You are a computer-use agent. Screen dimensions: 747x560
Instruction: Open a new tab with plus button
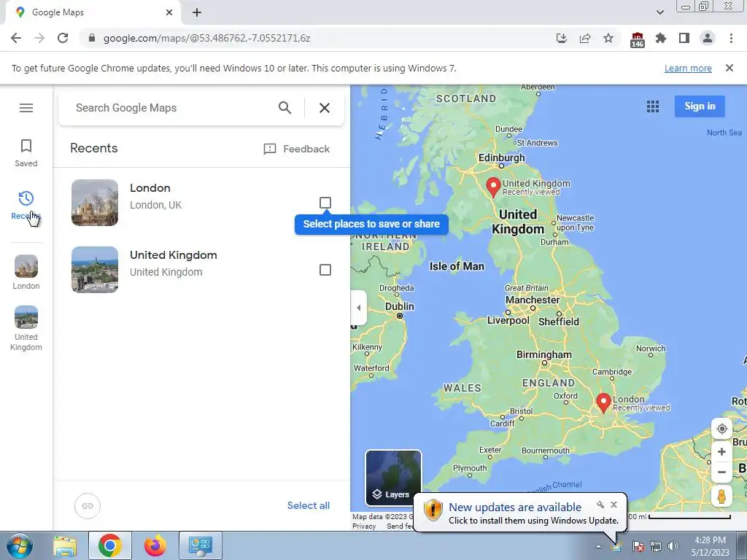(197, 12)
